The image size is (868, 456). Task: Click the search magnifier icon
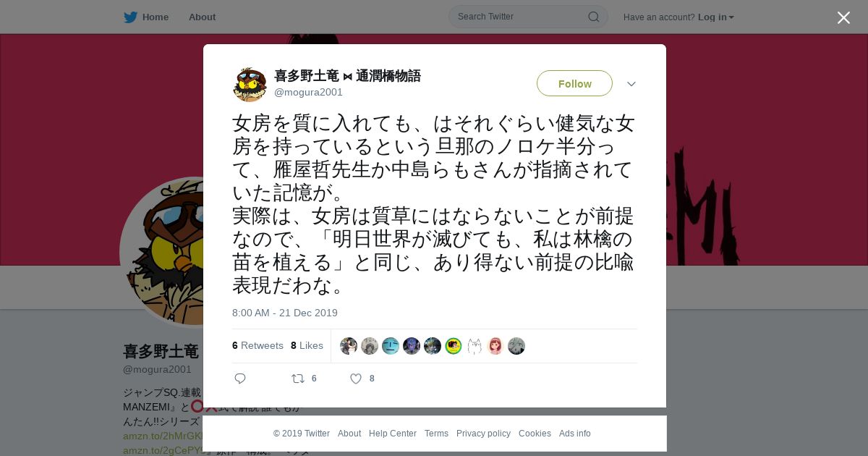[x=593, y=17]
